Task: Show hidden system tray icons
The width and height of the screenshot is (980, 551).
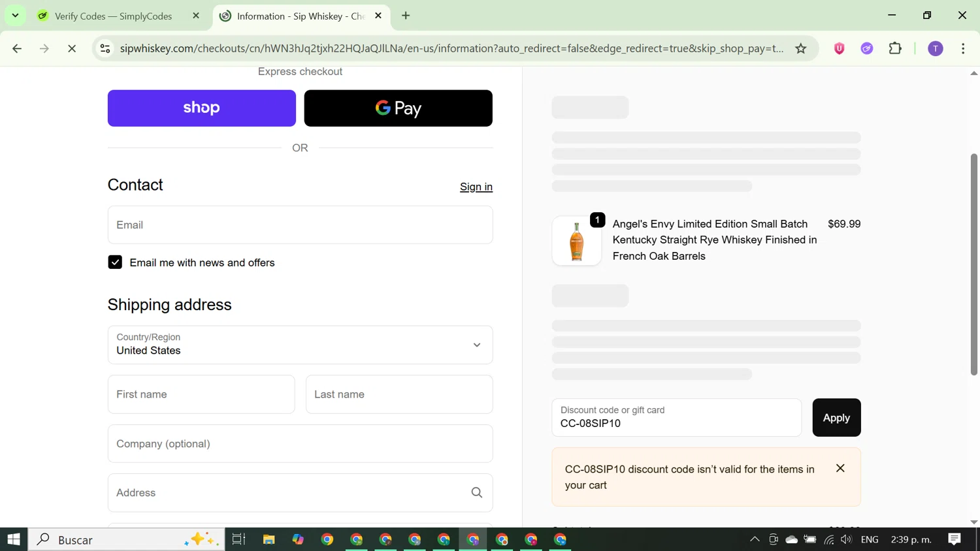Action: (755, 539)
